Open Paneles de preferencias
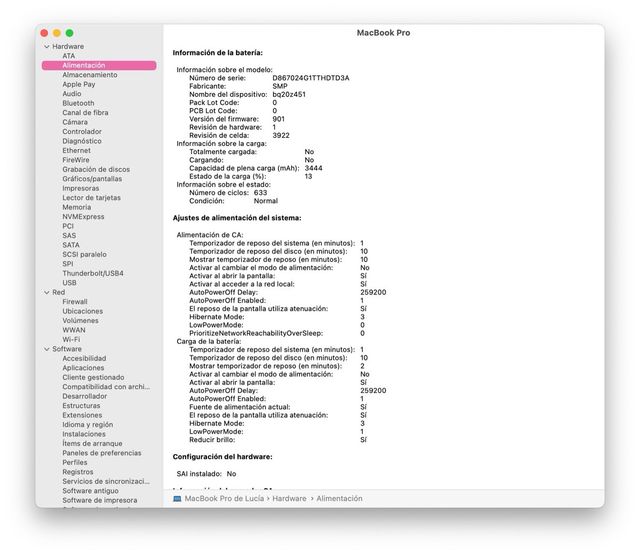This screenshot has width=640, height=555. 102,453
